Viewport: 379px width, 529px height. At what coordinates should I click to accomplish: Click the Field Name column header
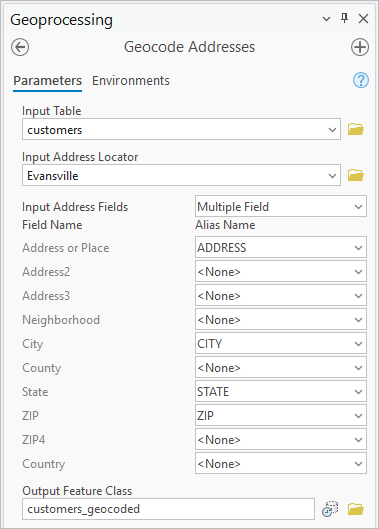52,225
